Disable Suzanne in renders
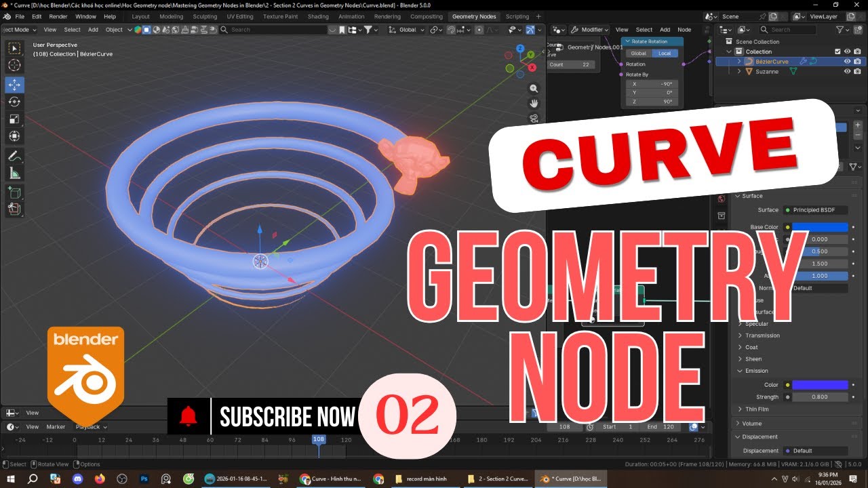868x488 pixels. tap(857, 71)
